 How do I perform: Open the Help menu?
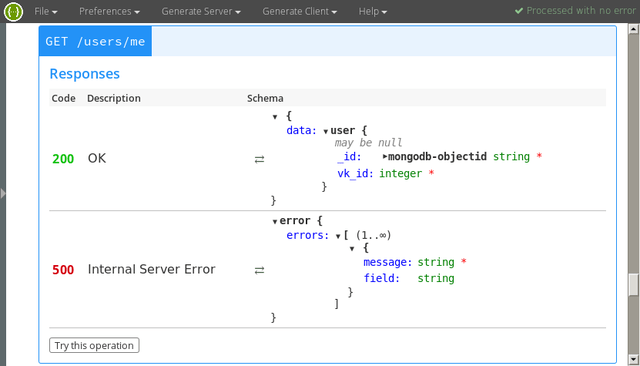pos(373,11)
